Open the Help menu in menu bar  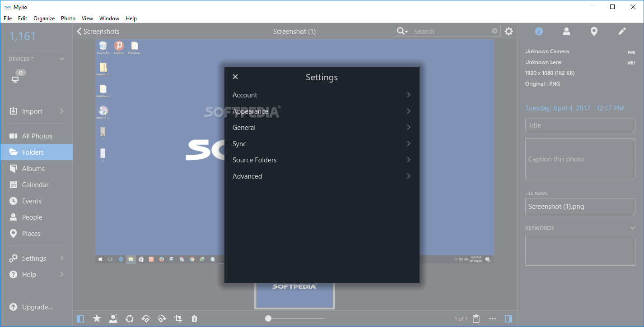pos(131,18)
